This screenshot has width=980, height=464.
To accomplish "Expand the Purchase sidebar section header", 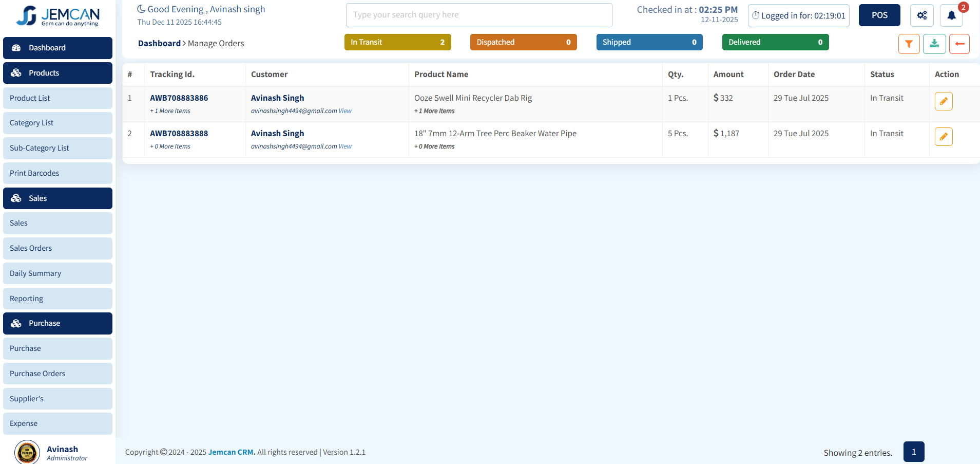I will tap(57, 323).
